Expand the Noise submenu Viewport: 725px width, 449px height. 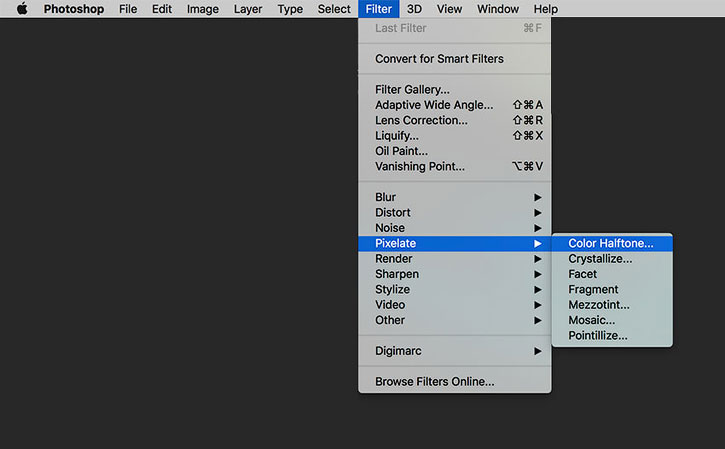tap(455, 228)
